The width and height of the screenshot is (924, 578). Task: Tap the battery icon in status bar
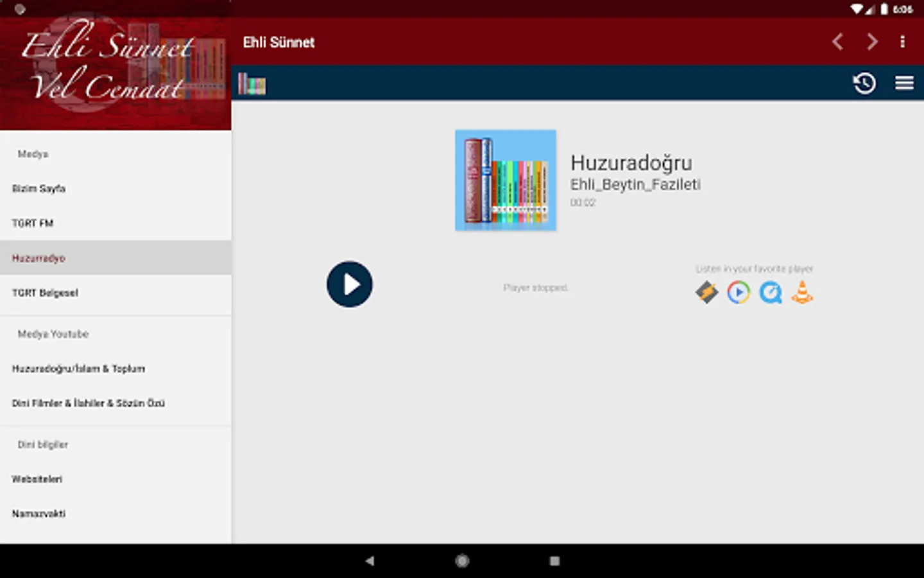pos(884,9)
